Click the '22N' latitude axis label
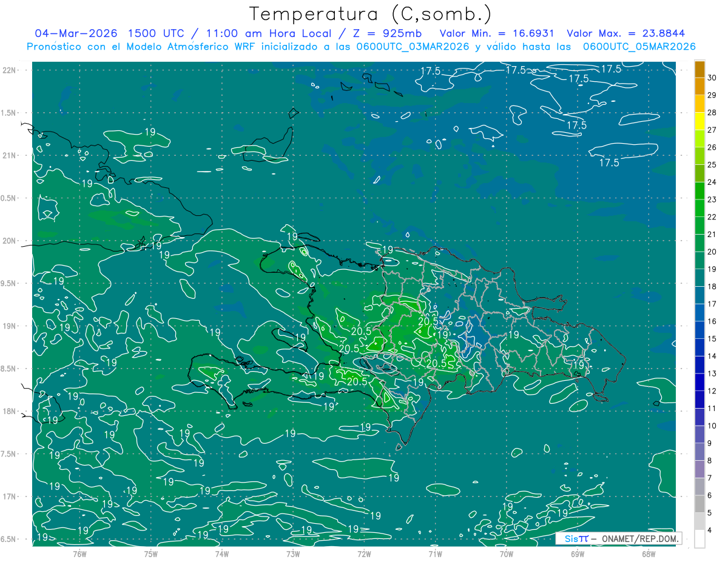Viewport: 728px width, 562px height. click(x=8, y=70)
